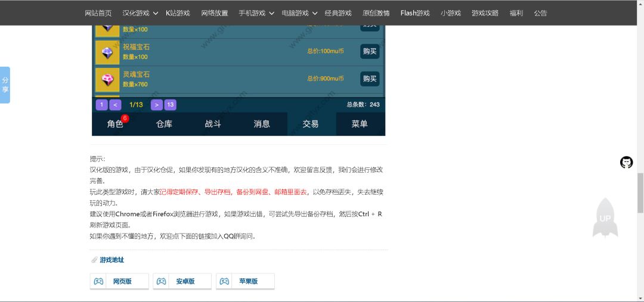Click the paperclip icon next to 游戏地址
The width and height of the screenshot is (644, 302).
(x=94, y=260)
